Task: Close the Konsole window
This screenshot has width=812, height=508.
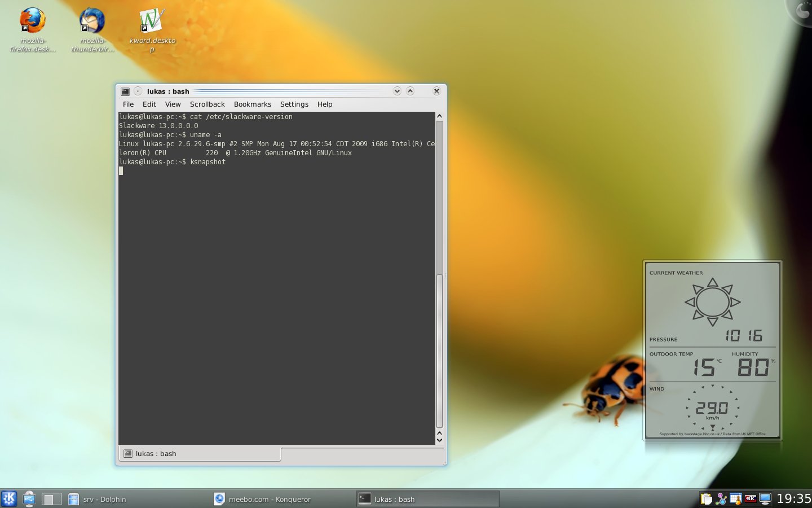Action: tap(436, 91)
